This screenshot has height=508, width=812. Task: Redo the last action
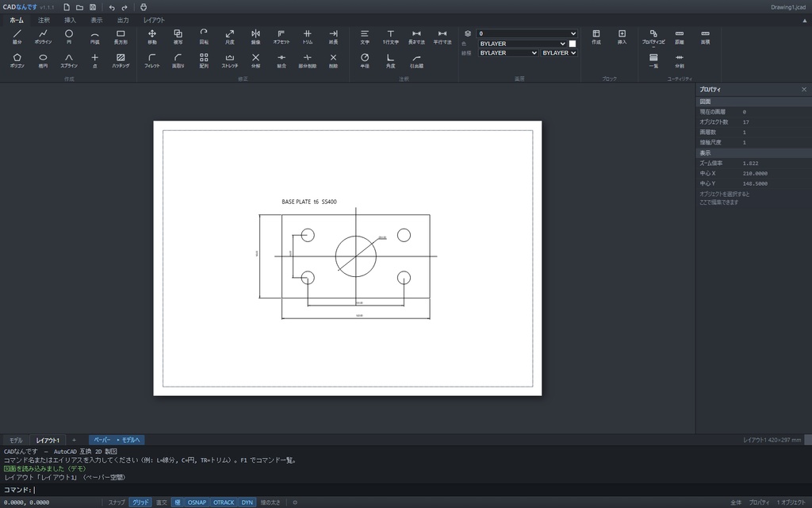tap(124, 7)
